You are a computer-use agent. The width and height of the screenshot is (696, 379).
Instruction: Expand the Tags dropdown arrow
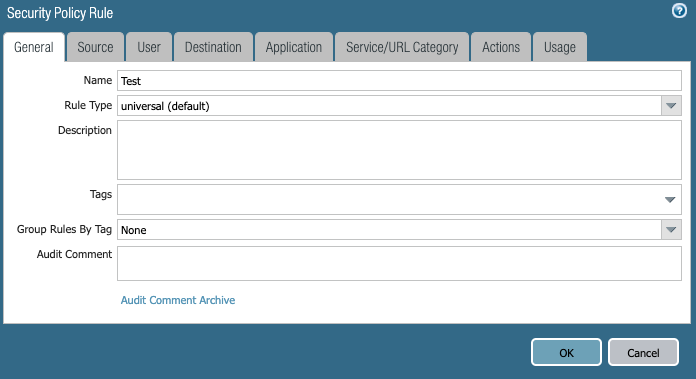[670, 200]
